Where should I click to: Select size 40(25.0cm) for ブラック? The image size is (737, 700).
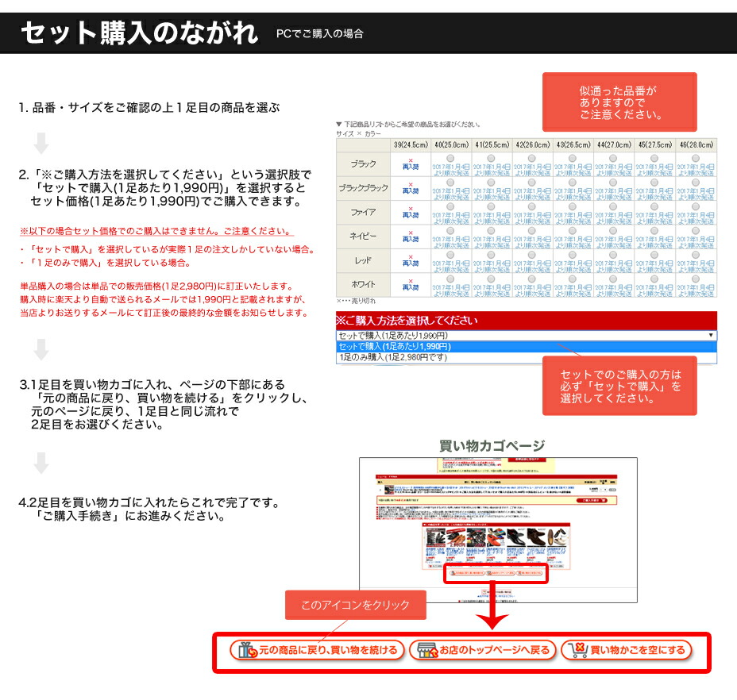(x=451, y=157)
